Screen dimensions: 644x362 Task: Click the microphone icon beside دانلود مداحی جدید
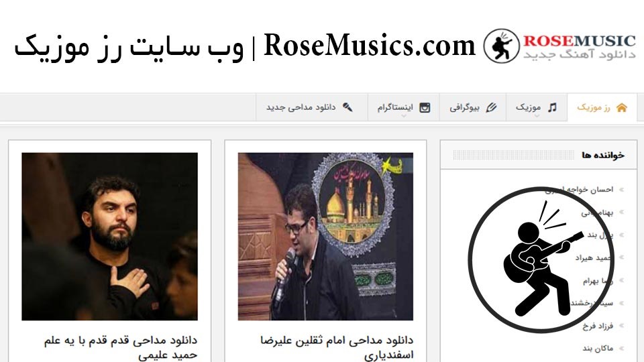[x=347, y=107]
